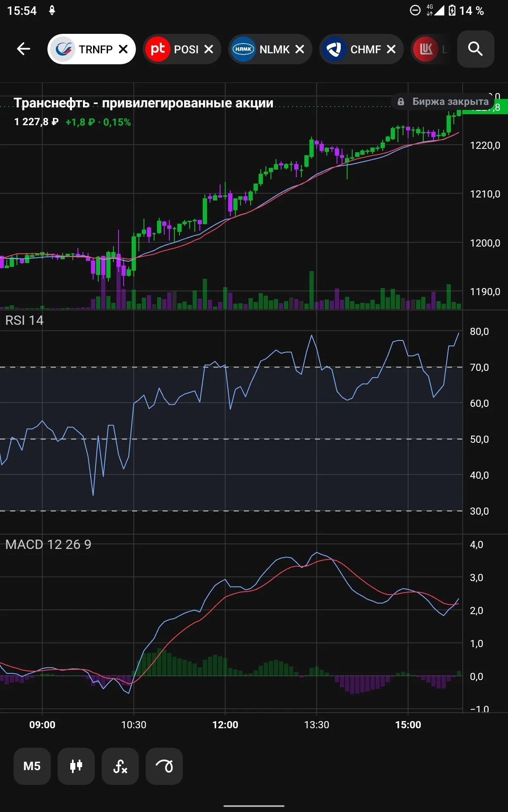Viewport: 508px width, 812px height.
Task: Tap the PT logo on POSI tab
Action: (157, 49)
